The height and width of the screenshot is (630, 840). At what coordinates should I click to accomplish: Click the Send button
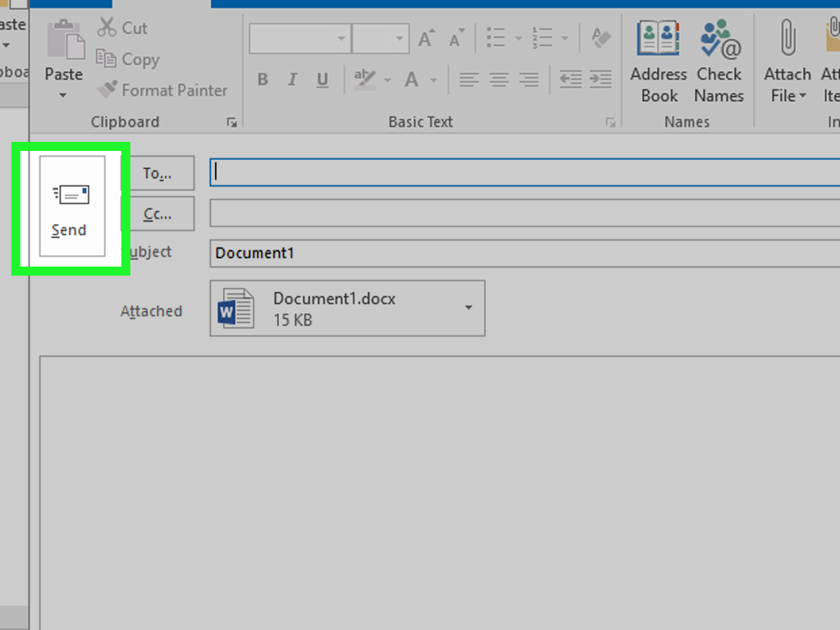pos(72,206)
